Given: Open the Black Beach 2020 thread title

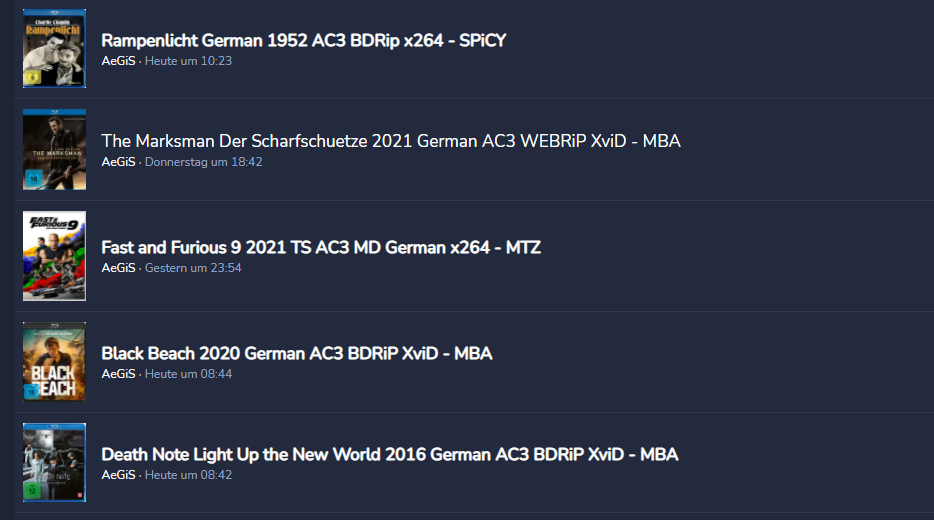Looking at the screenshot, I should [296, 353].
